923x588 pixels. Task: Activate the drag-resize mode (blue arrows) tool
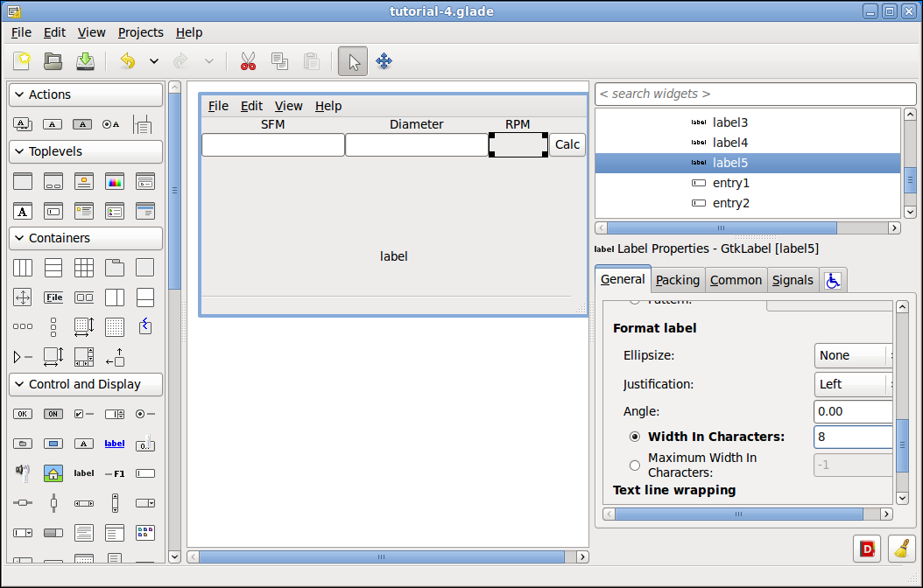(x=384, y=60)
